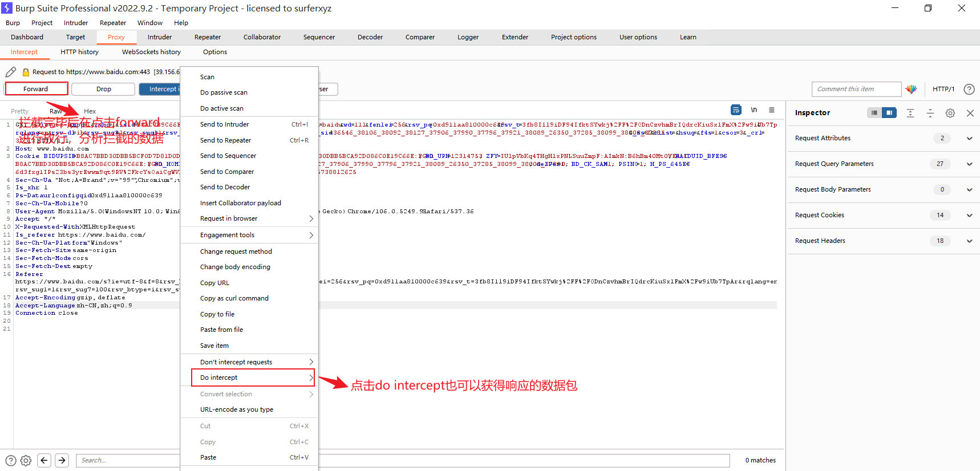This screenshot has height=471, width=980.
Task: Click the Comment this item field
Action: tap(856, 89)
